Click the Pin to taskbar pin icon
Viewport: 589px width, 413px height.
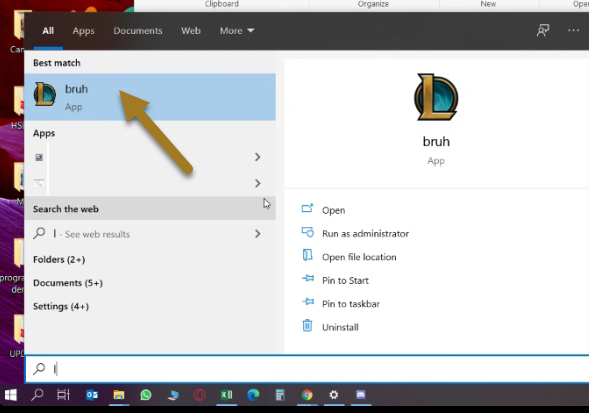[308, 302]
